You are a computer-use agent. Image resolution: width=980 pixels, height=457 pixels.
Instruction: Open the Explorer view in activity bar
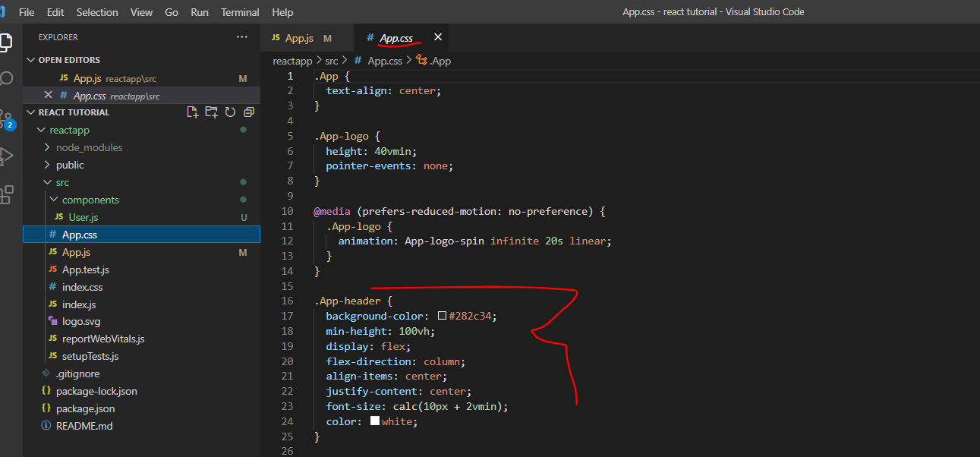pos(6,42)
